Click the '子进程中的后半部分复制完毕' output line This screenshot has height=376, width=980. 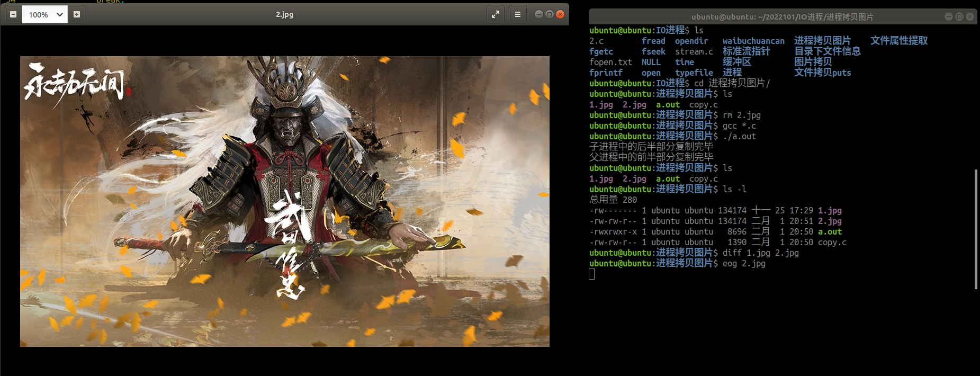click(651, 147)
